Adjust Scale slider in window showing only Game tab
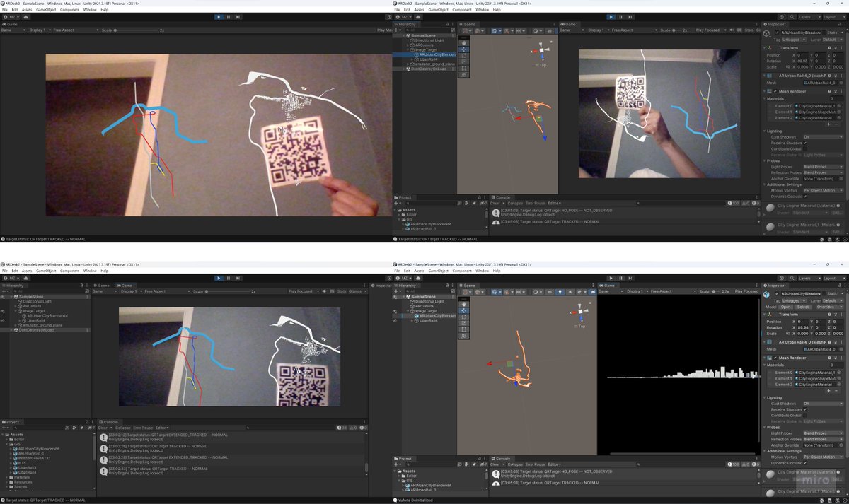Screen dimensions: 849x504 pos(136,30)
